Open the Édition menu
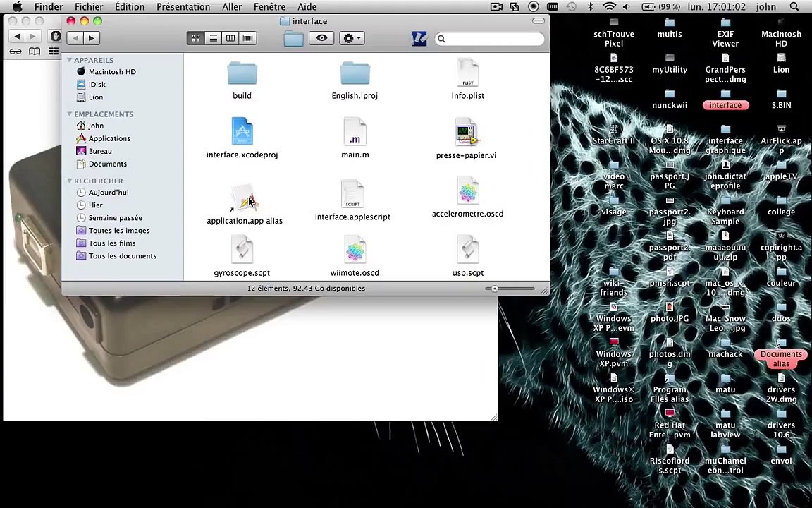Viewport: 812px width, 508px height. (x=130, y=7)
